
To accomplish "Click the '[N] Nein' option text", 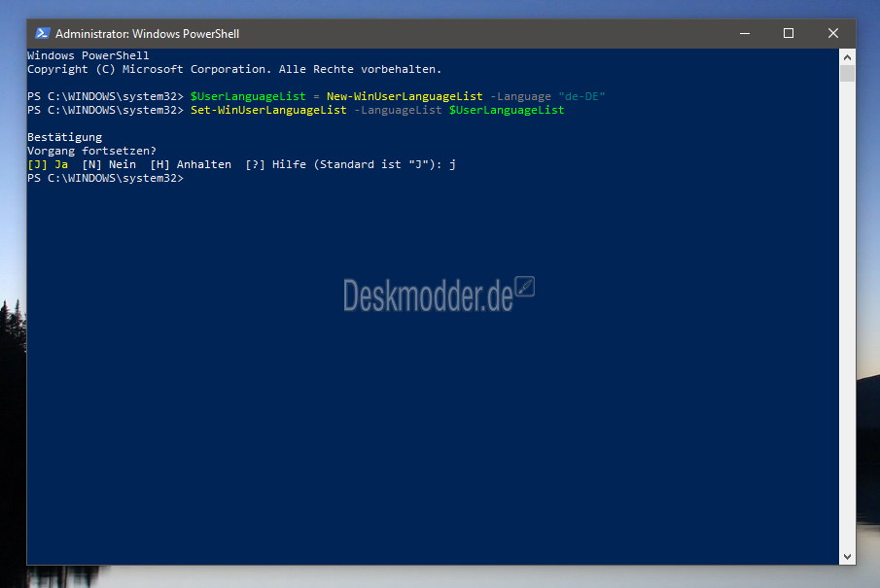I will click(x=109, y=164).
